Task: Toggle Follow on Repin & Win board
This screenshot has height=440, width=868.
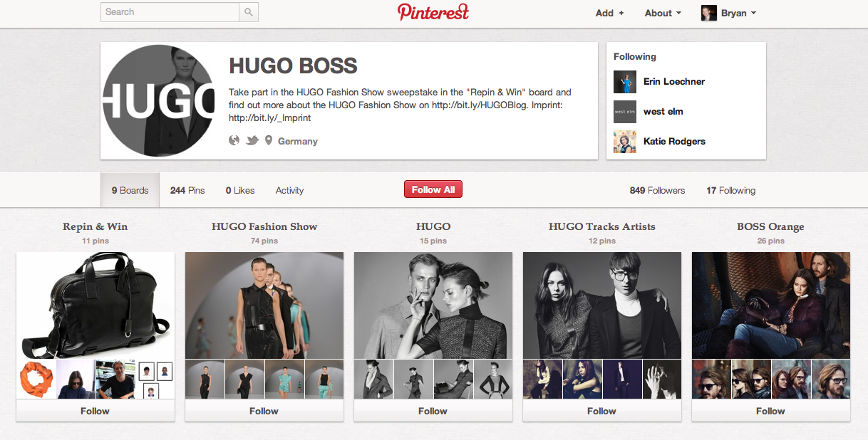Action: (95, 411)
